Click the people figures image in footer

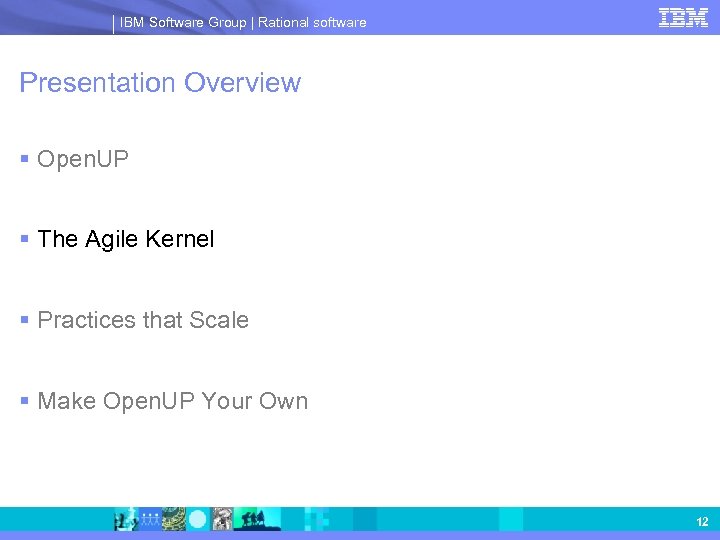pyautogui.click(x=150, y=519)
